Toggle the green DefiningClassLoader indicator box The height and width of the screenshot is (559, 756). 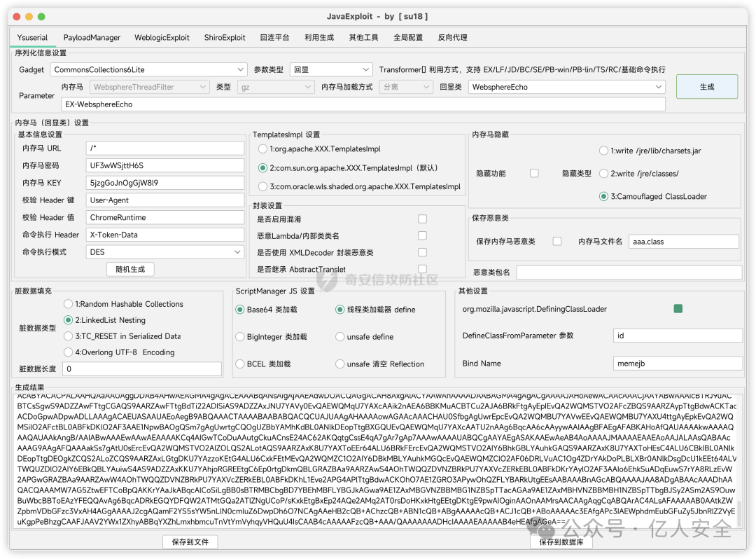click(x=678, y=309)
